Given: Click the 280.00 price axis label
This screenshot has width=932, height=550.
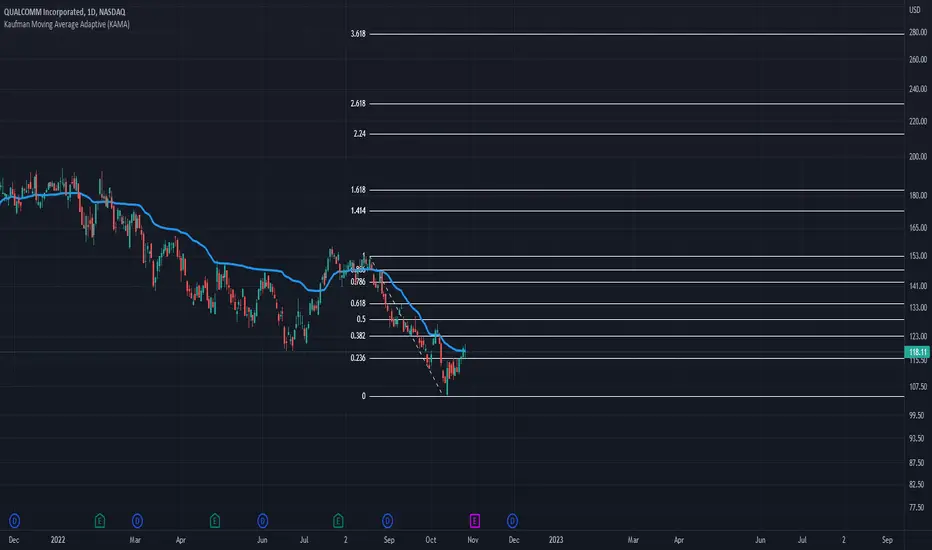Looking at the screenshot, I should click(918, 33).
